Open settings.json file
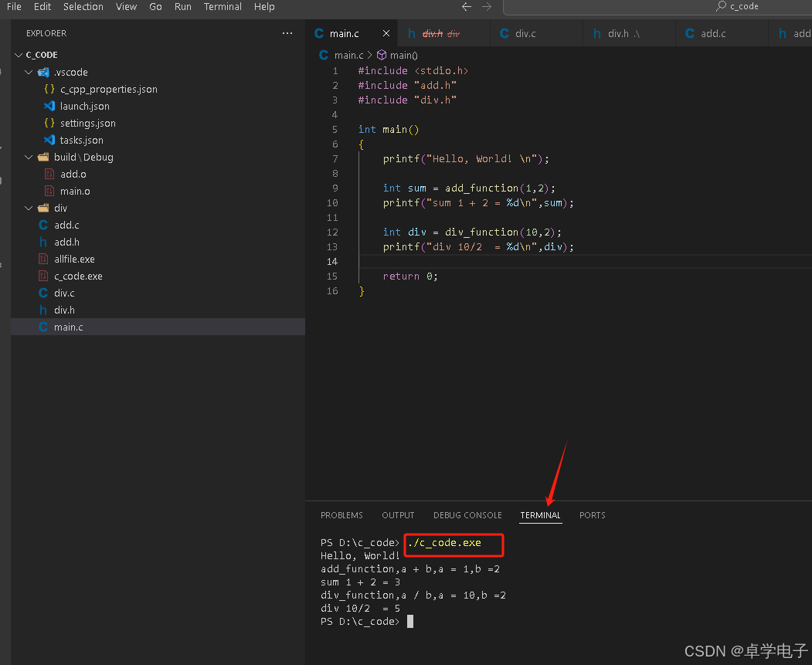This screenshot has height=665, width=812. pos(88,123)
